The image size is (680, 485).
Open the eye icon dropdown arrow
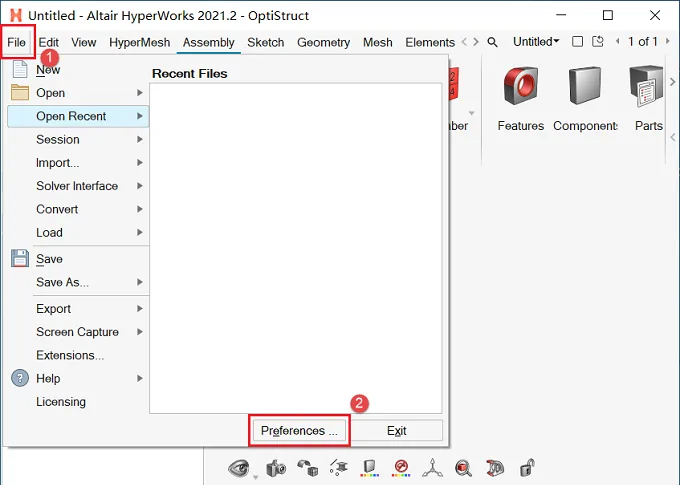(255, 477)
